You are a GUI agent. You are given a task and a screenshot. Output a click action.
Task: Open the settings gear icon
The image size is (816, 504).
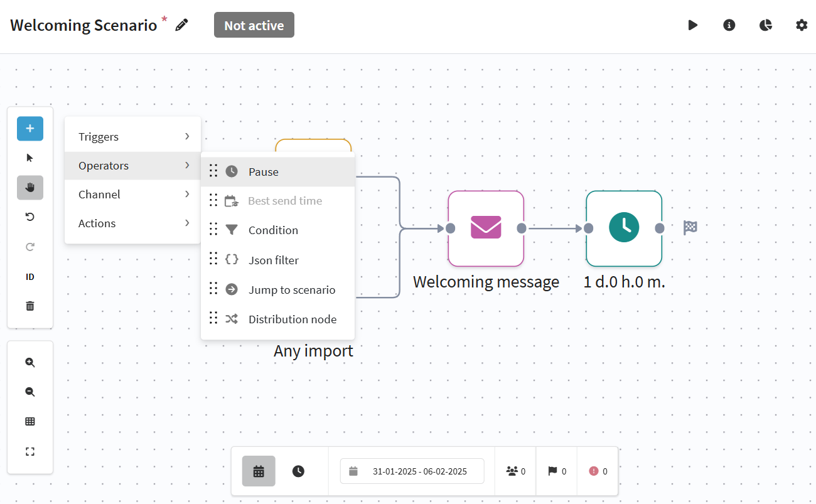click(x=802, y=25)
